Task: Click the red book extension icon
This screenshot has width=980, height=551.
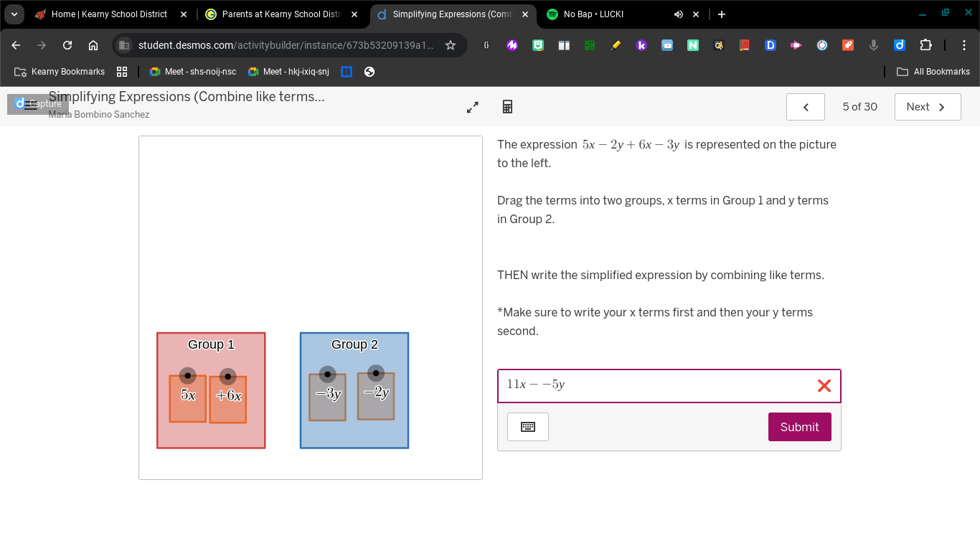Action: pos(745,45)
